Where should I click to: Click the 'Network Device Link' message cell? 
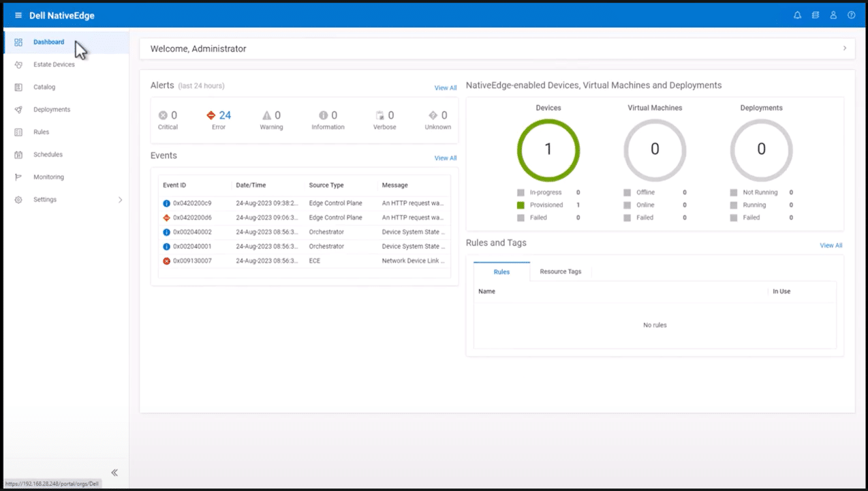point(413,261)
